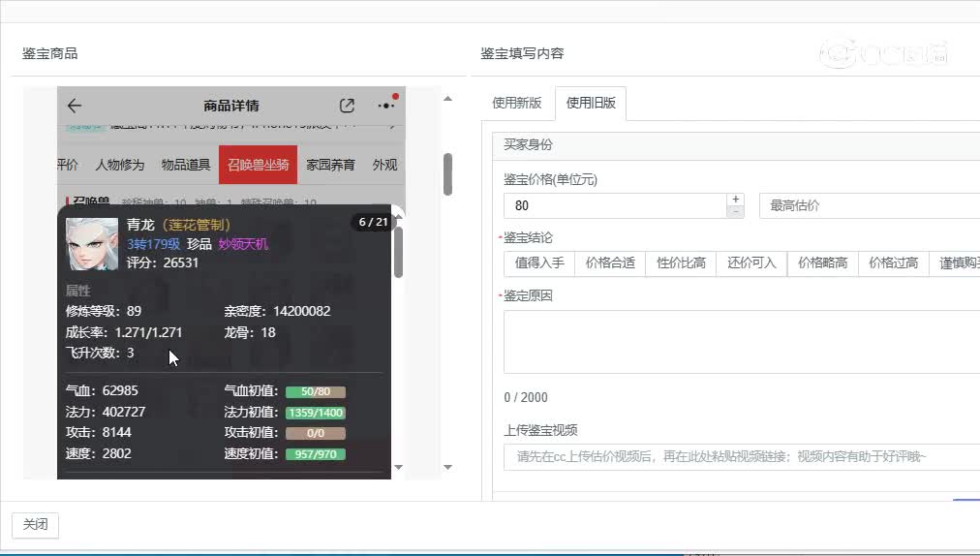This screenshot has width=980, height=556.
Task: Click the 法力初值 1359/1400 progress bar
Action: [x=316, y=413]
